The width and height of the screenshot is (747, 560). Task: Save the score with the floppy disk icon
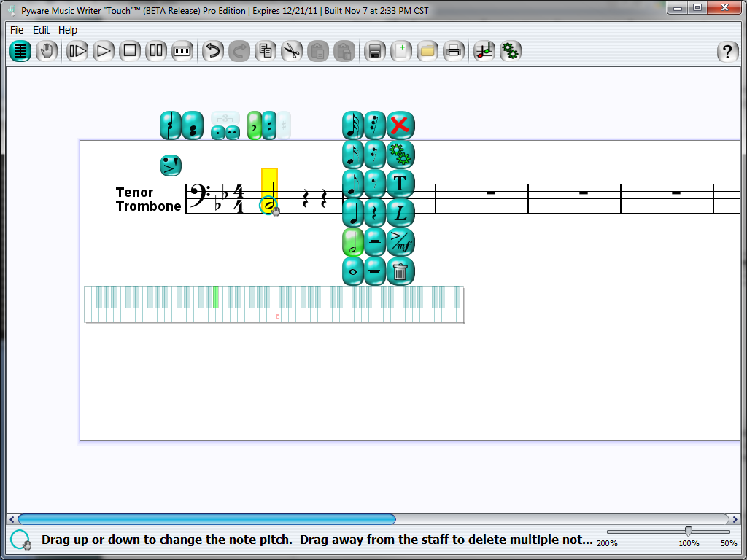tap(374, 51)
